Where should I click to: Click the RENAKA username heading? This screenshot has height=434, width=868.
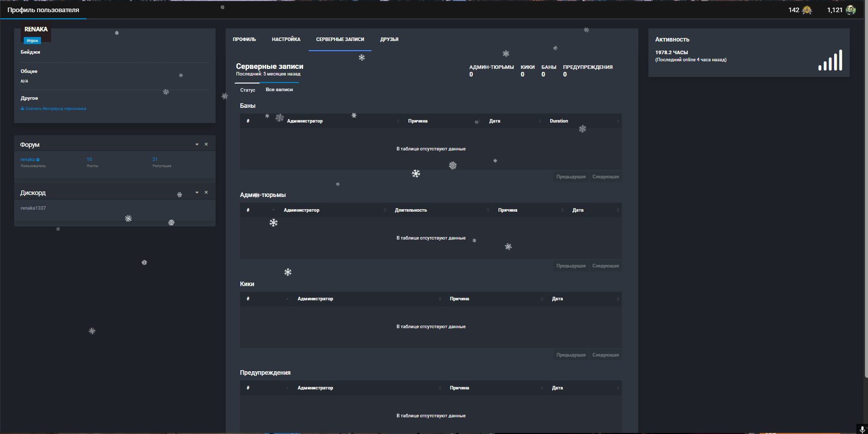[x=36, y=29]
